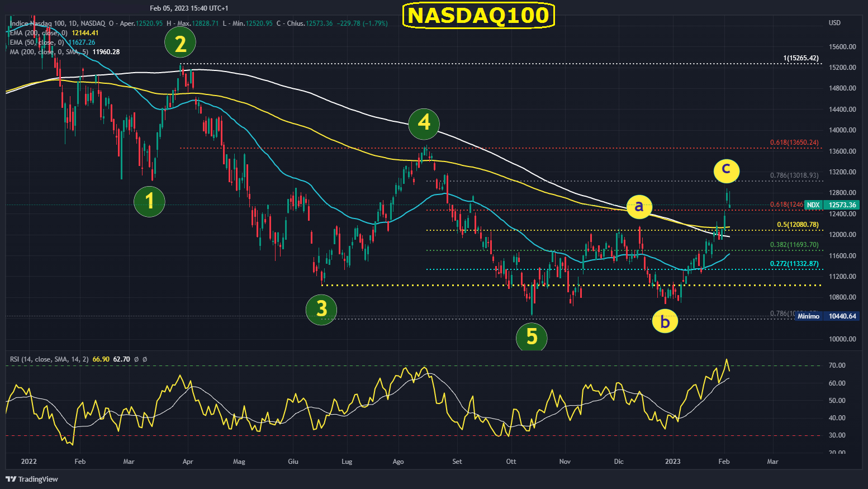Click the RSI 50.00 axis label

pyautogui.click(x=837, y=401)
